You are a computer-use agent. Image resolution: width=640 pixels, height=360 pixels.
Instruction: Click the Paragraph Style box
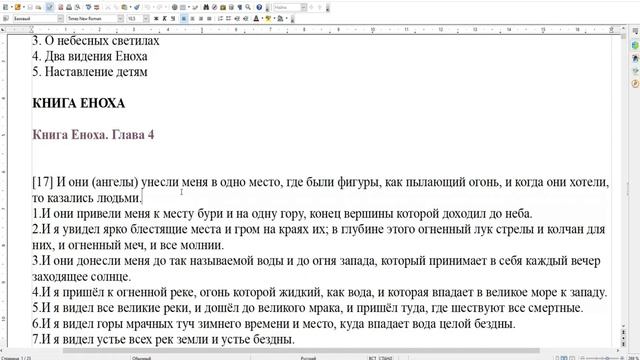point(34,18)
